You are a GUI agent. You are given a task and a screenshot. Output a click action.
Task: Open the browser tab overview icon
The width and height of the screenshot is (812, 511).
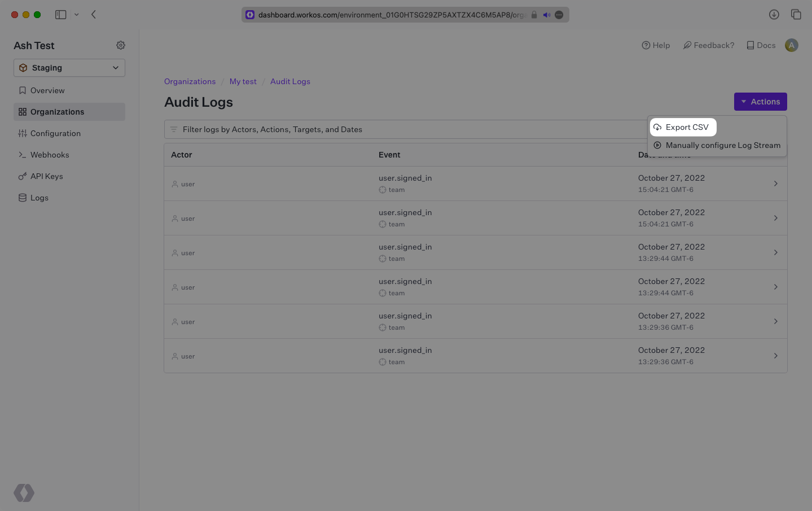coord(796,15)
